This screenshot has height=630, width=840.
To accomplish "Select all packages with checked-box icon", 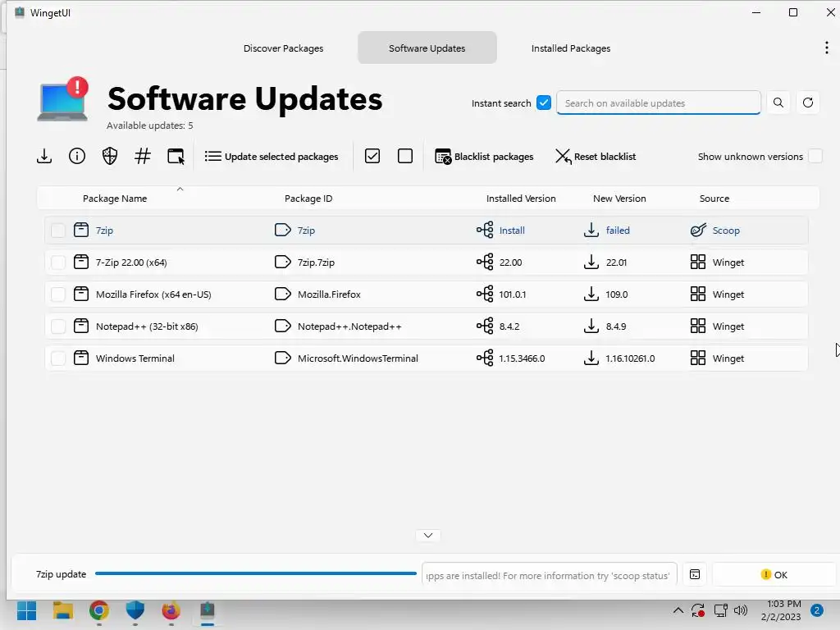I will pyautogui.click(x=372, y=157).
